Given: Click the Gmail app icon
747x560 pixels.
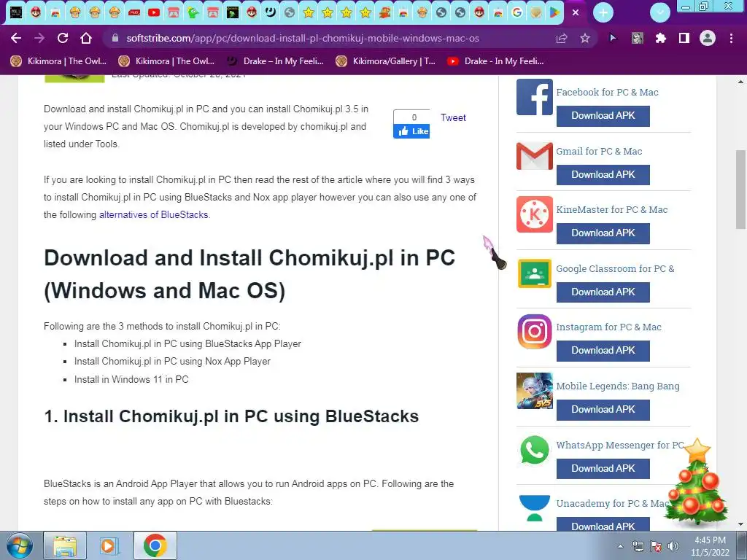Looking at the screenshot, I should click(x=535, y=156).
